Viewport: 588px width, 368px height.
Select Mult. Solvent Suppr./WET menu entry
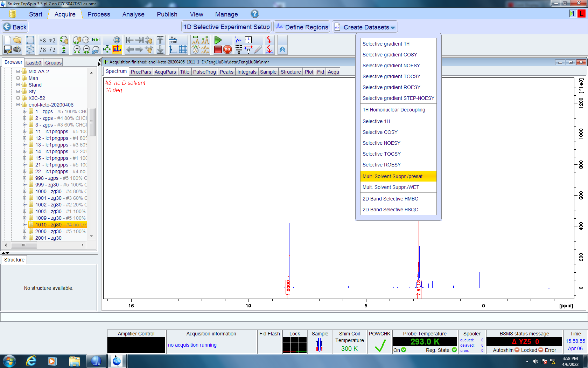pyautogui.click(x=391, y=187)
